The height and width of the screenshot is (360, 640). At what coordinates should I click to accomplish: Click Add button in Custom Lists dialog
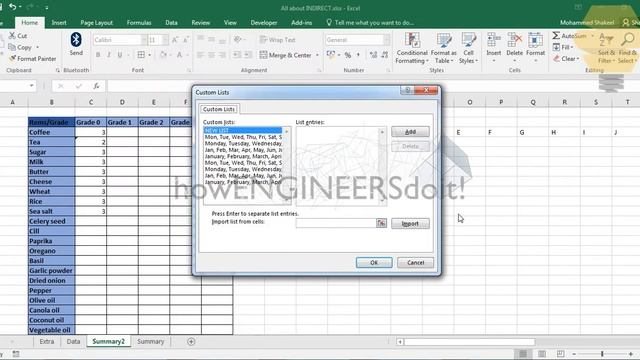pyautogui.click(x=410, y=132)
